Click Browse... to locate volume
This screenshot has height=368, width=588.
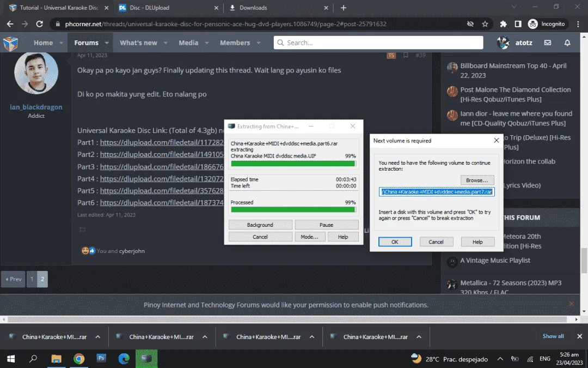477,180
